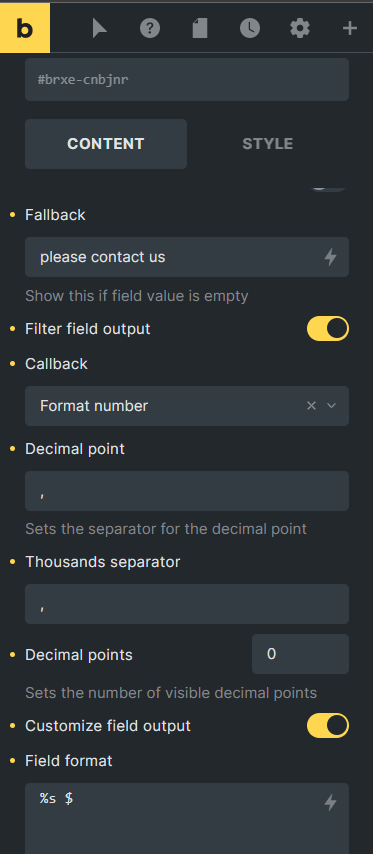373x854 pixels.
Task: Disable the Filter field output toggle
Action: pos(328,328)
